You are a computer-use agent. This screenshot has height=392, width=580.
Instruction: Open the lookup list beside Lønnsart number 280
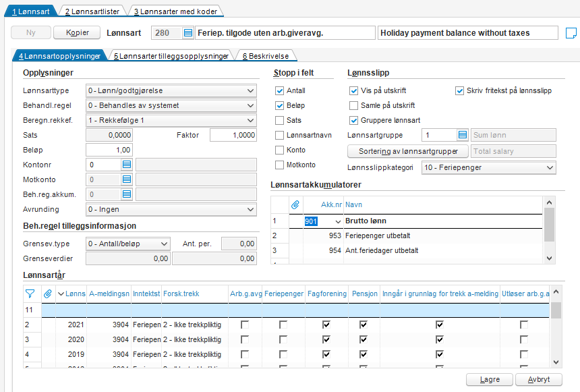188,33
